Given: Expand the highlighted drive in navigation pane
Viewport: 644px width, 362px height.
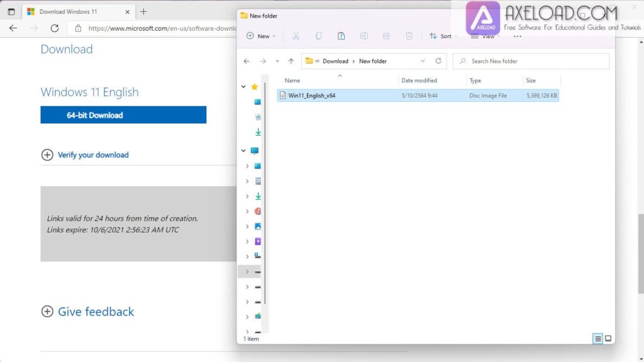Looking at the screenshot, I should (x=247, y=271).
